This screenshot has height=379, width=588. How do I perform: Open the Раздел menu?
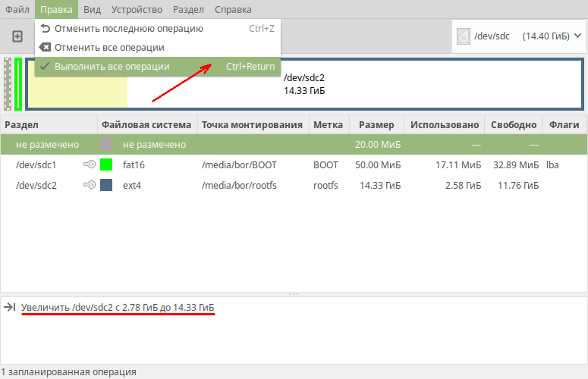click(x=188, y=9)
